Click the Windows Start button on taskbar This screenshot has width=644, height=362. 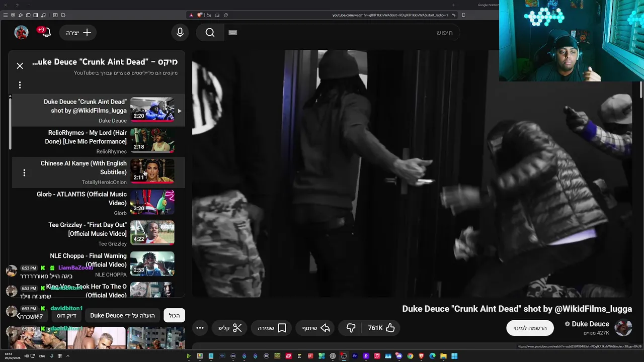point(454,356)
